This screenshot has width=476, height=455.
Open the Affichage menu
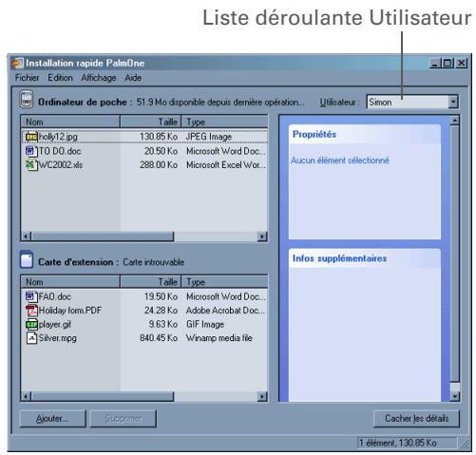pyautogui.click(x=99, y=78)
